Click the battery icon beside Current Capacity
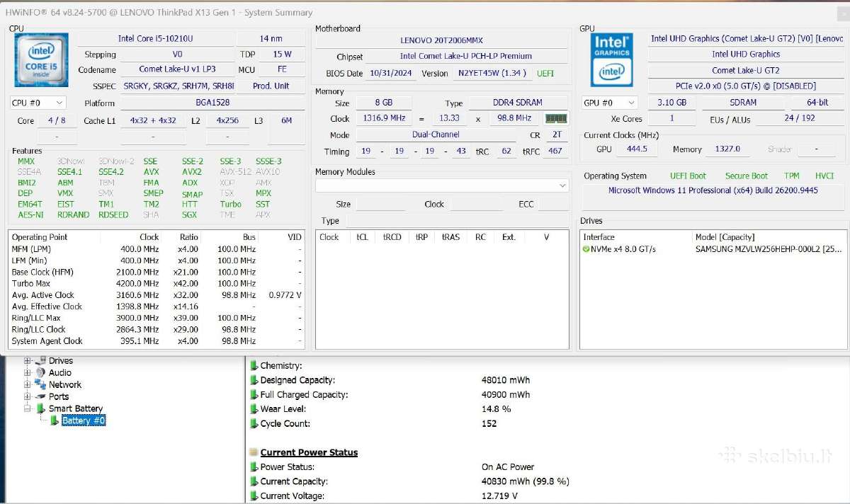 pyautogui.click(x=254, y=481)
